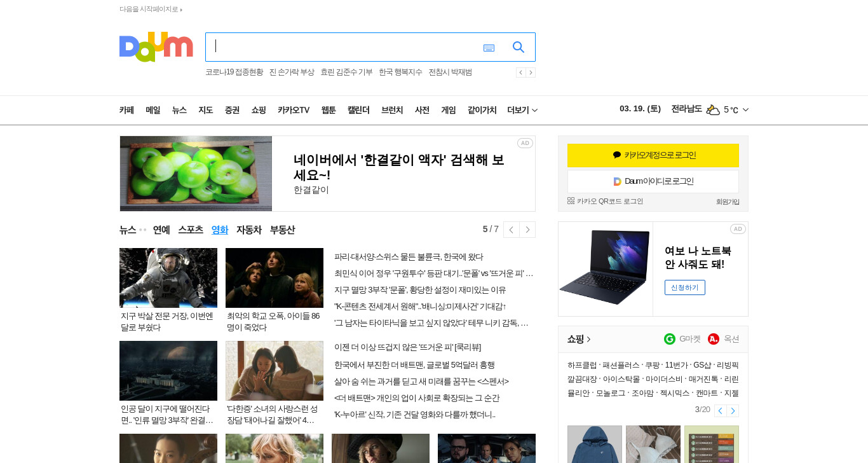Open 같이가치 in the navigation bar
This screenshot has height=463, width=868.
[482, 110]
